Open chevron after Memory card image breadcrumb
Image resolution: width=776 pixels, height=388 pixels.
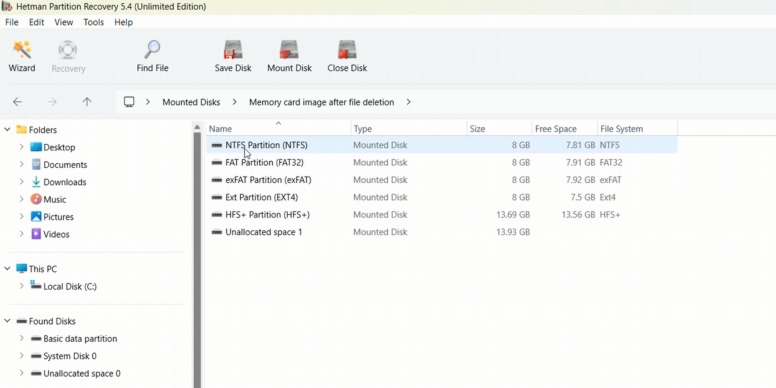[408, 102]
